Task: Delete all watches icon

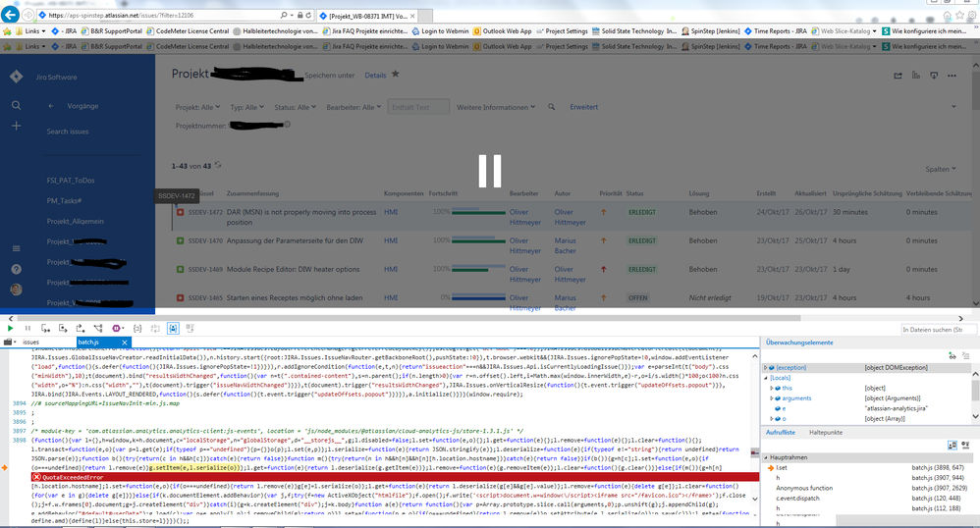Action: tap(966, 355)
